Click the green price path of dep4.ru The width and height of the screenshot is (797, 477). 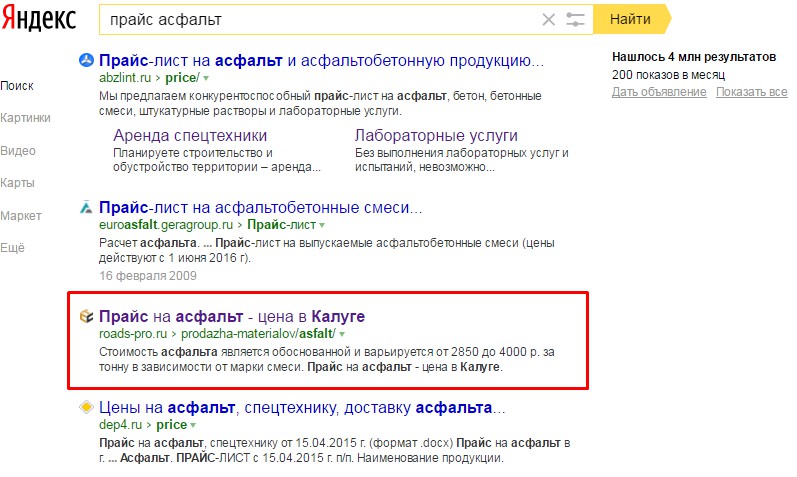coord(172,425)
